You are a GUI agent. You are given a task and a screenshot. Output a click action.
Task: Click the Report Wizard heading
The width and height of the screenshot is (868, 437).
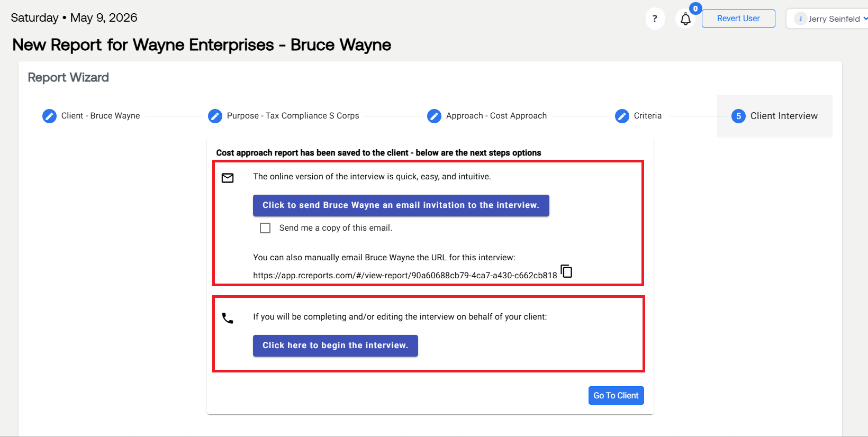pos(68,77)
